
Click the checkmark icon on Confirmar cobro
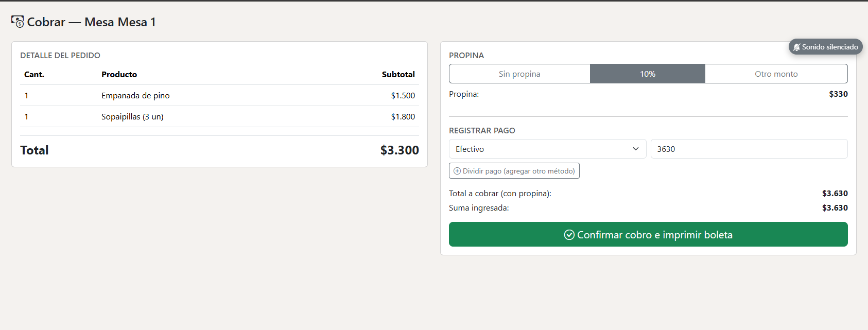click(x=569, y=235)
